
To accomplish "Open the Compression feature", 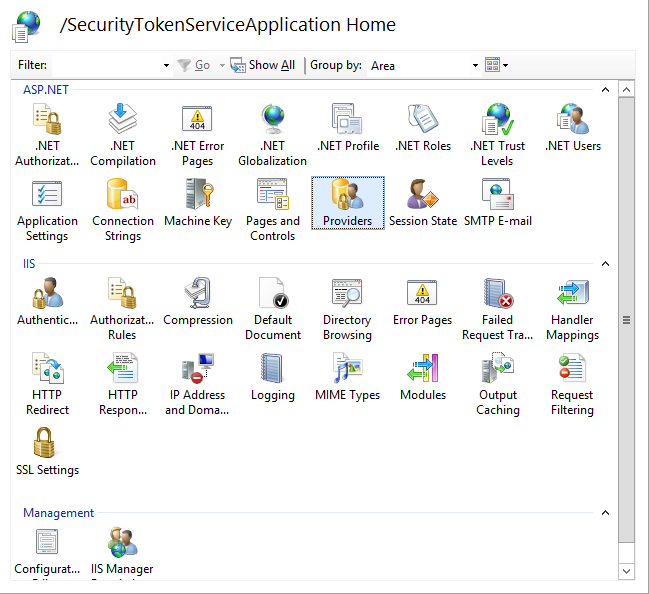I will click(x=198, y=302).
